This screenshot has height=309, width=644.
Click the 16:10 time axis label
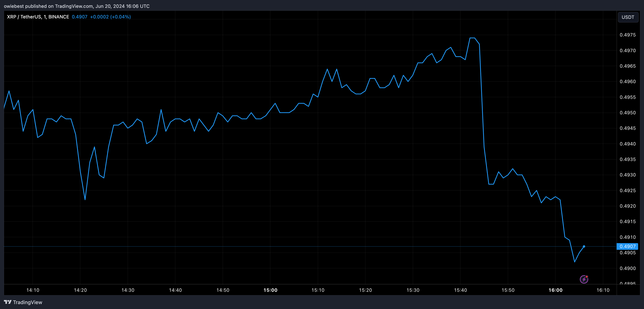tap(603, 290)
